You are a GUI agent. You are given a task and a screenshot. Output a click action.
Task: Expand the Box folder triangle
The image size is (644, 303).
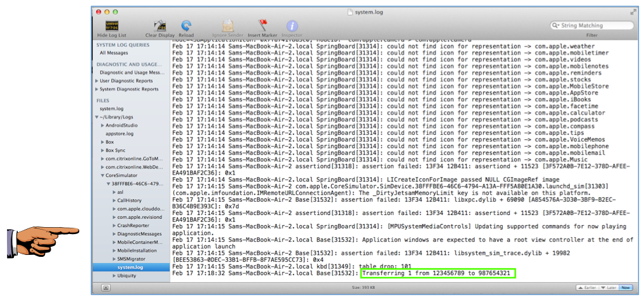(x=103, y=142)
